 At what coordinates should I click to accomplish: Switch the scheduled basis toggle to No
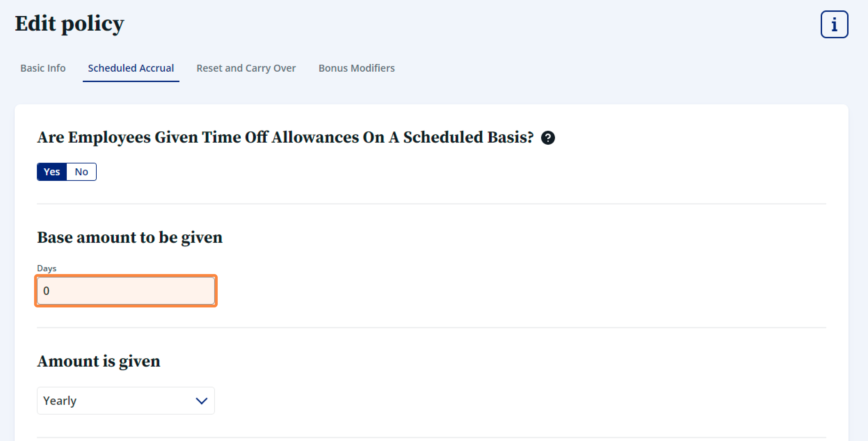tap(81, 172)
